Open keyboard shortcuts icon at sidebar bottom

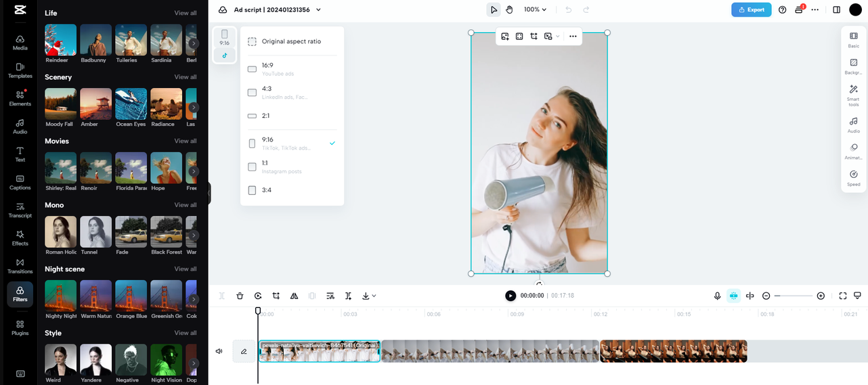point(20,373)
